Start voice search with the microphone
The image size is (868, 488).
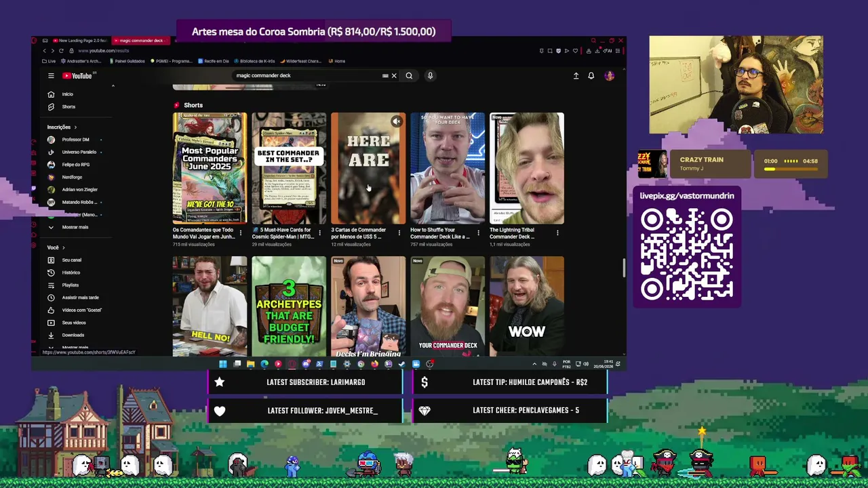430,76
